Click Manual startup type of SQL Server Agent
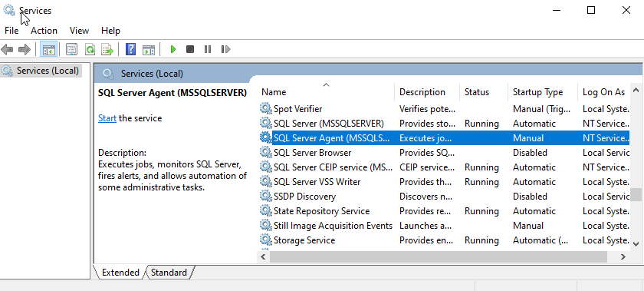 tap(528, 138)
